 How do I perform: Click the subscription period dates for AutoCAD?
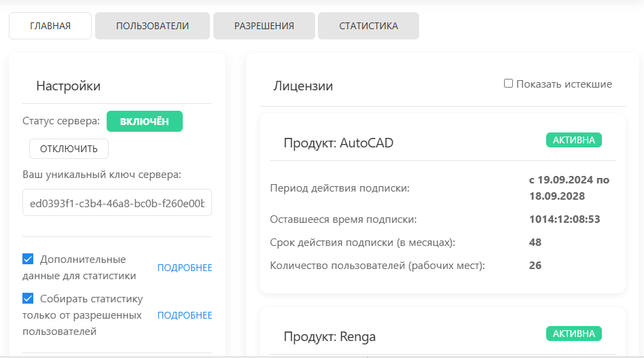point(569,187)
